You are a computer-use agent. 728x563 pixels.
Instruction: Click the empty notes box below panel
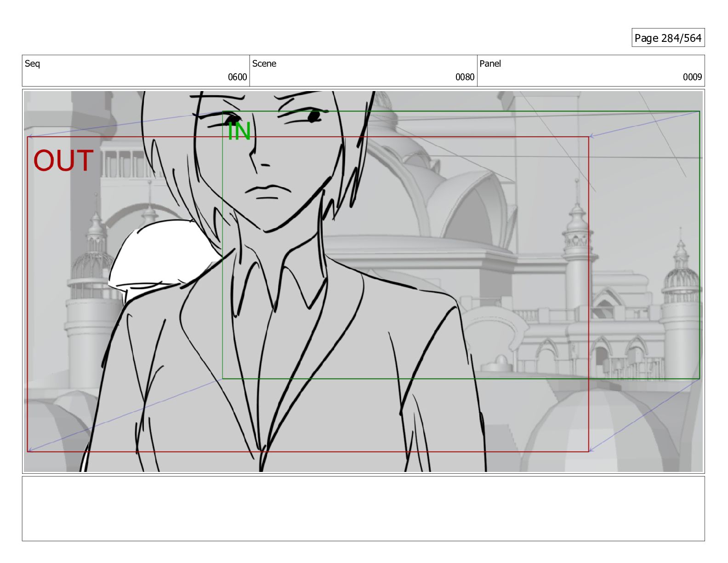(363, 509)
